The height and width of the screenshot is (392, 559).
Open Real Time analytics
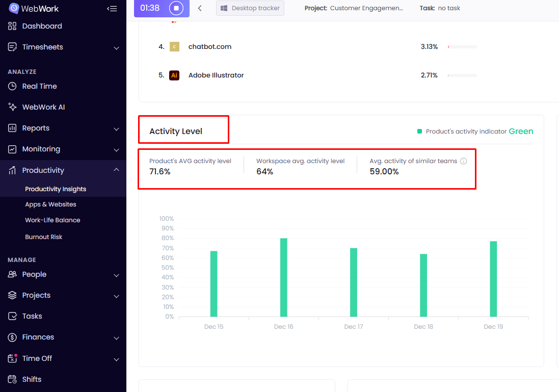pos(39,86)
